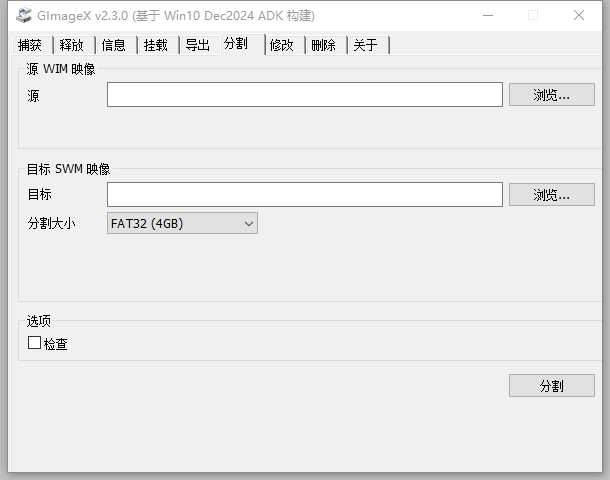Open the 修改 tab
This screenshot has width=610, height=480.
pyautogui.click(x=282, y=45)
